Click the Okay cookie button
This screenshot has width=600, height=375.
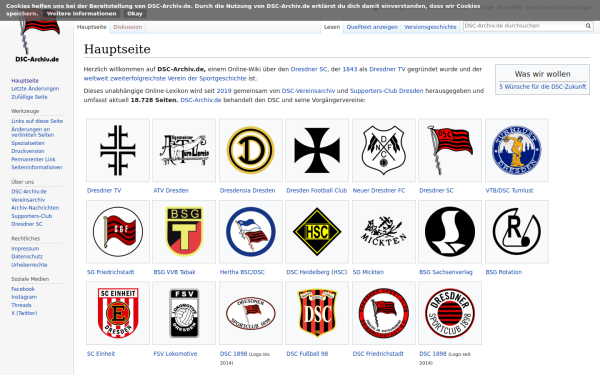(x=135, y=13)
